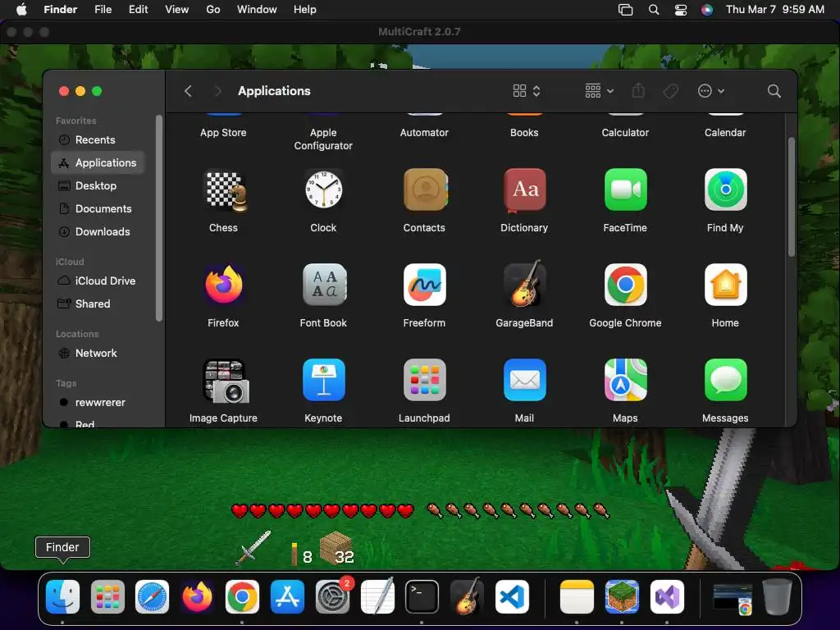Open the Apple menu
Screen dimensions: 840x630
tap(21, 9)
